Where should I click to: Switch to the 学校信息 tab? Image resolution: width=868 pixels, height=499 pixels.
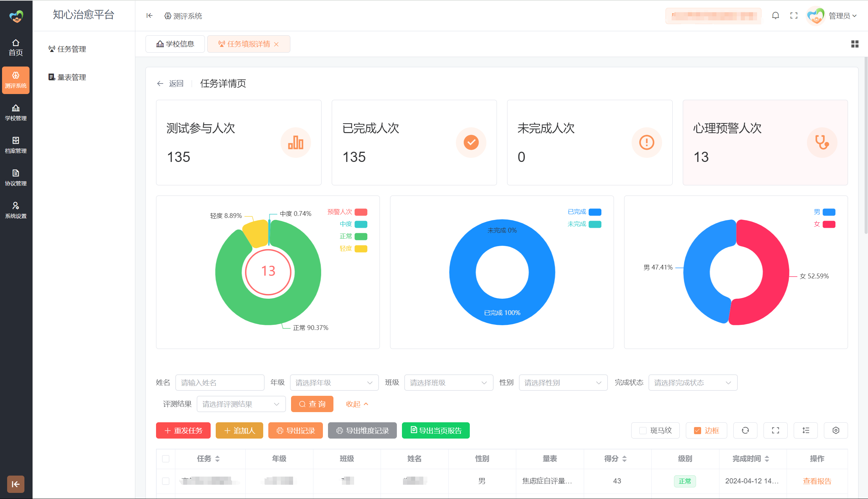point(175,44)
